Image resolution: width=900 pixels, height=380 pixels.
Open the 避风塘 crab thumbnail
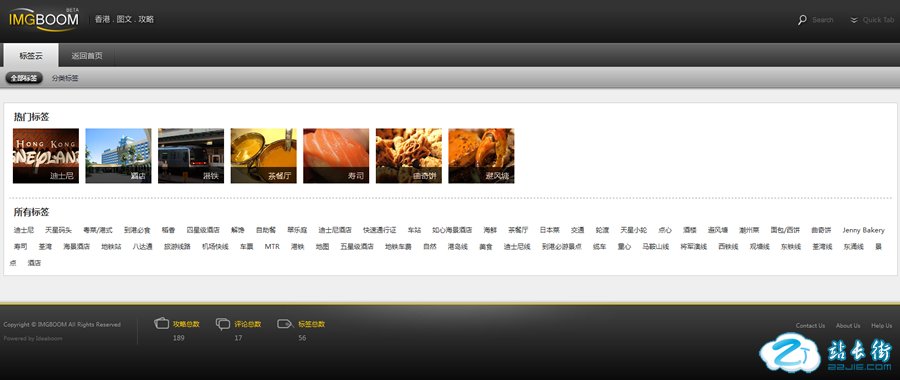482,156
